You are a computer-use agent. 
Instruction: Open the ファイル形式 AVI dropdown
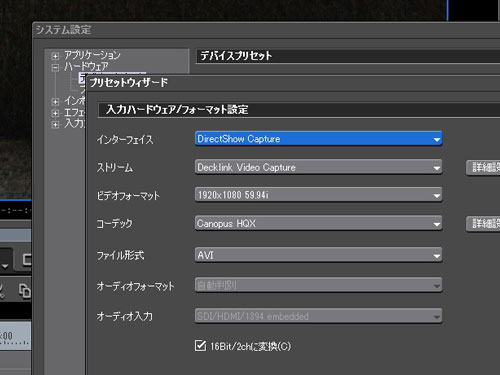318,255
